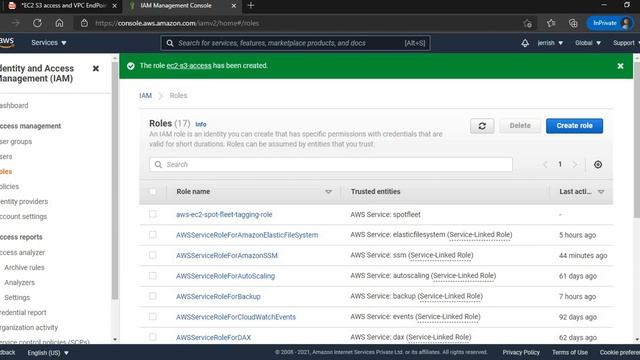This screenshot has width=640, height=360.
Task: Change language with English (US) dropdown
Action: (48, 353)
